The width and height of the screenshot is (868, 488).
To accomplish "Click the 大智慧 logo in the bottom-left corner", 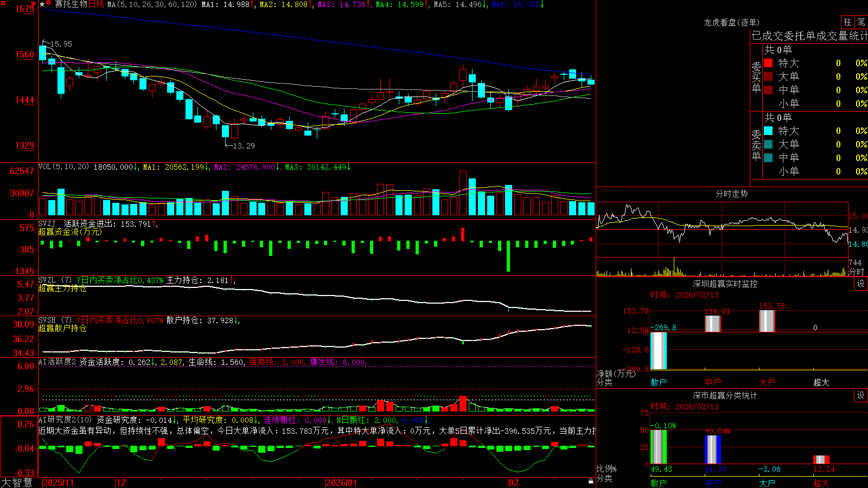I will pos(17,483).
